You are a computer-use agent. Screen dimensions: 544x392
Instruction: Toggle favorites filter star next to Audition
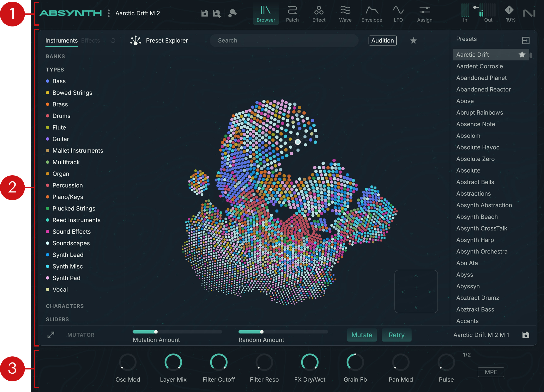[x=413, y=41]
